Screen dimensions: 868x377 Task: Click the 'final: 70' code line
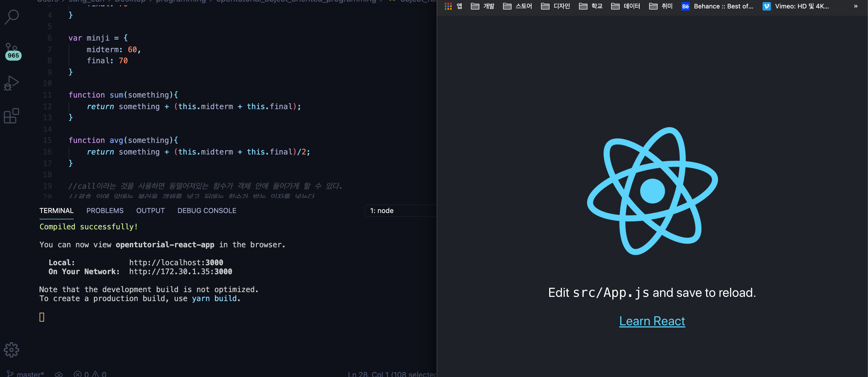point(107,61)
